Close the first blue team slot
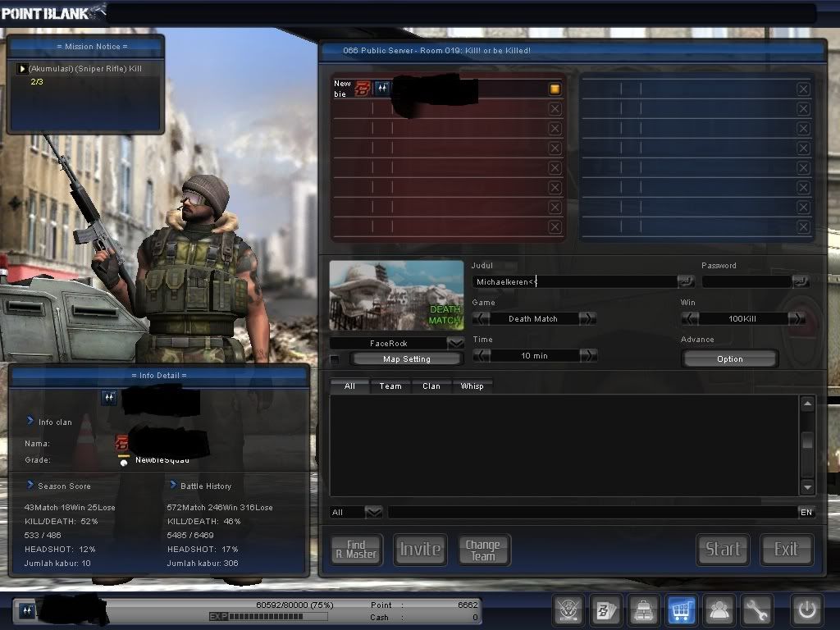The image size is (840, 630). point(803,89)
